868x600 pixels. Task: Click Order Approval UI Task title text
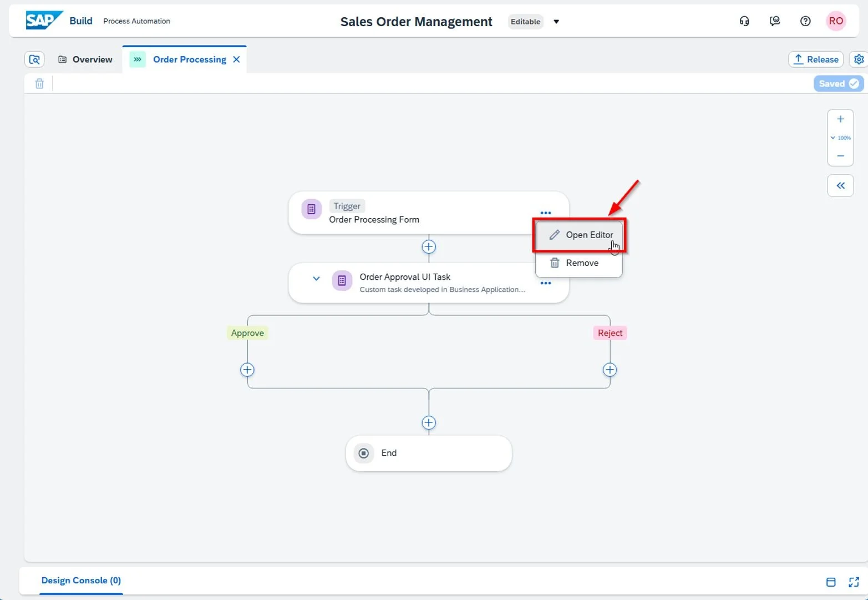coord(405,277)
